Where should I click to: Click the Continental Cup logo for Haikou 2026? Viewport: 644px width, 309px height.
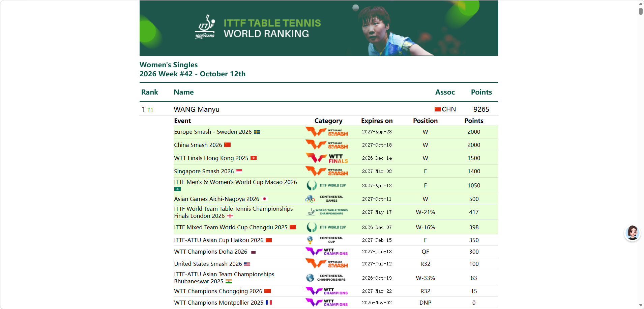click(325, 240)
